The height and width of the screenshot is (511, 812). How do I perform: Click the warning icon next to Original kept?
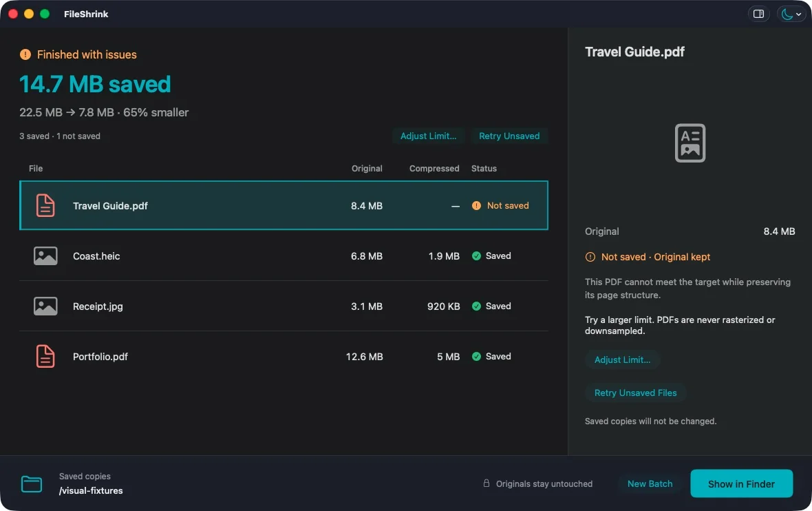coord(590,257)
